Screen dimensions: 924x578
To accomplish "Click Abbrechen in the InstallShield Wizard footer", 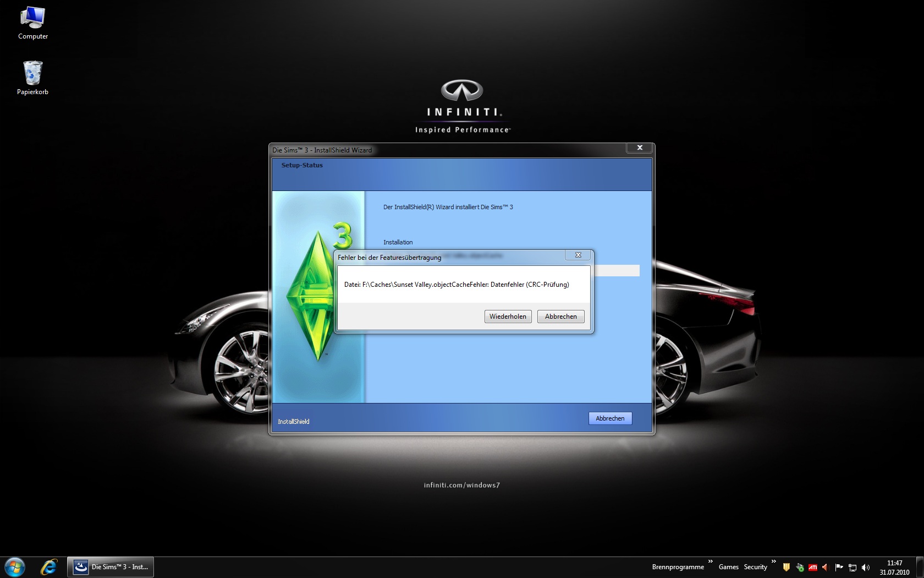I will click(x=610, y=418).
